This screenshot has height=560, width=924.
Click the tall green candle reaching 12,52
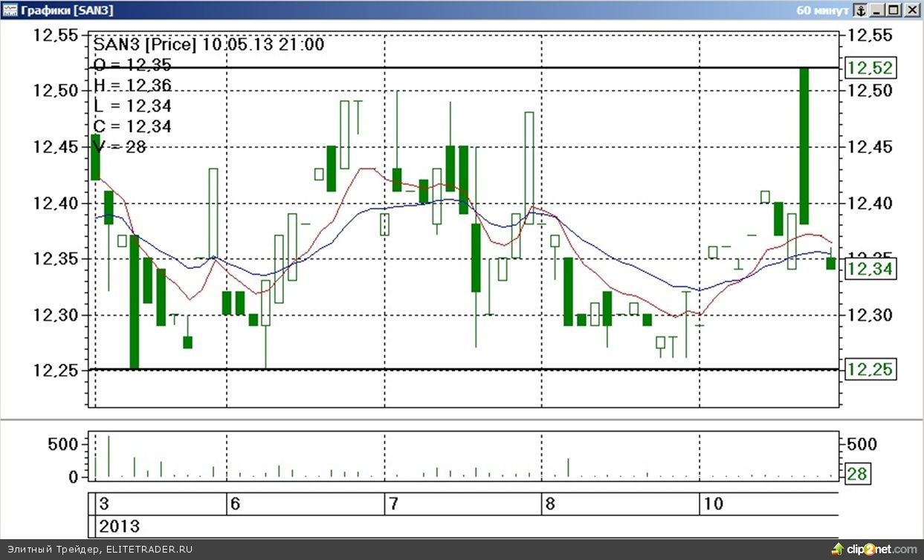click(804, 146)
